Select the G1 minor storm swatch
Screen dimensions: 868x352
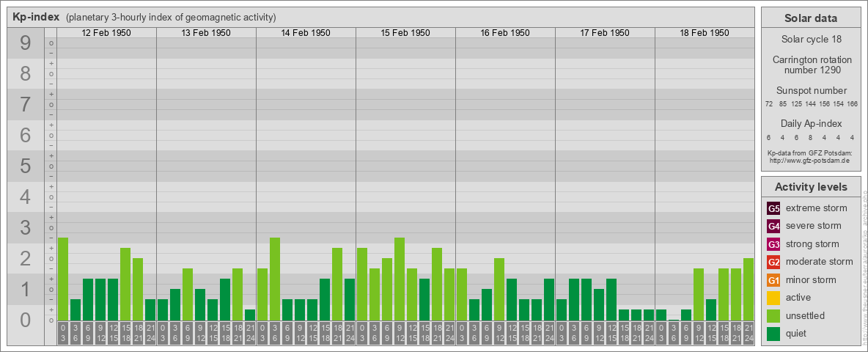[x=773, y=279]
